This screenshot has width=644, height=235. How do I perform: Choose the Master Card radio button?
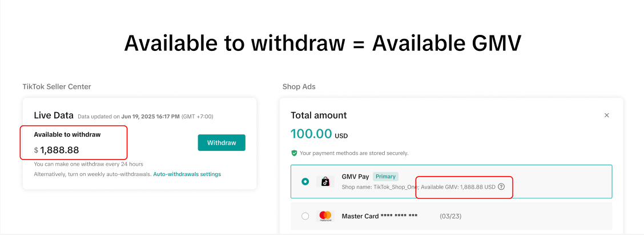[305, 216]
